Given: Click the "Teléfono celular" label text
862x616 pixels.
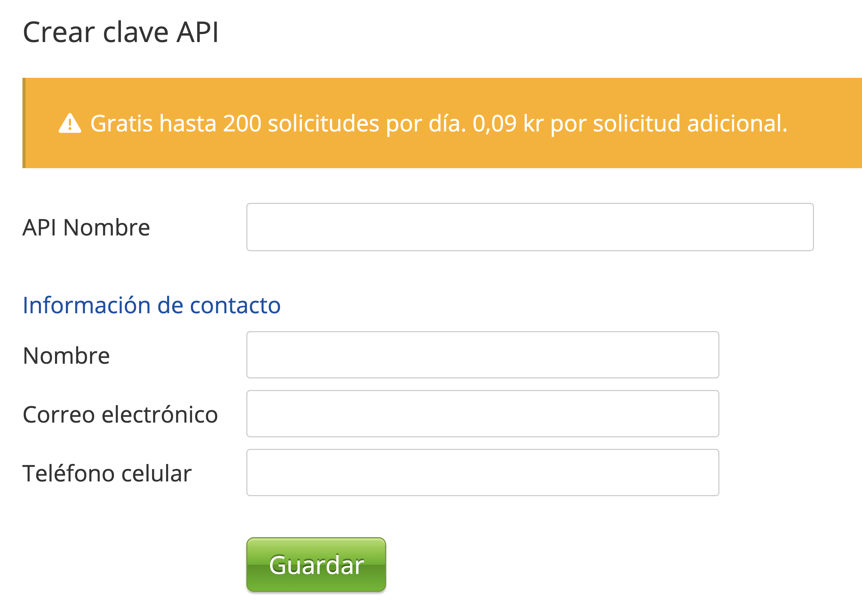Looking at the screenshot, I should click(x=107, y=473).
